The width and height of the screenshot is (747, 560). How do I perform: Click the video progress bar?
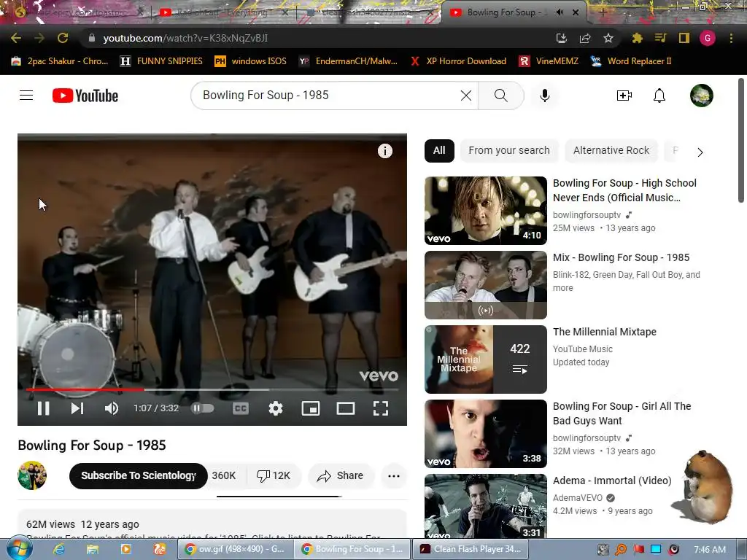pyautogui.click(x=212, y=389)
